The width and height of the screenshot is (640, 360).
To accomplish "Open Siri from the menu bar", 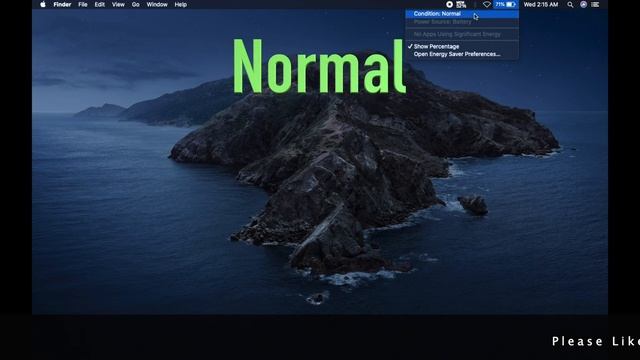I will click(x=583, y=4).
